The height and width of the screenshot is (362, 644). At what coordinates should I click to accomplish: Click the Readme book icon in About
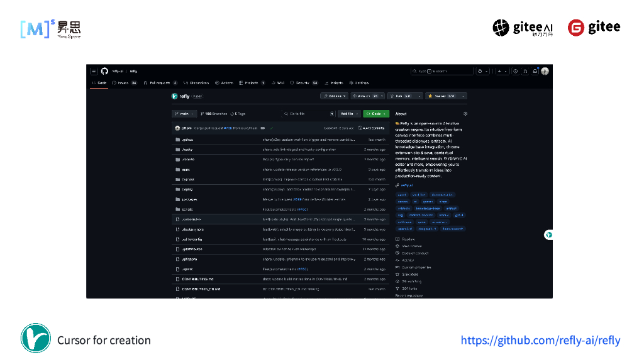point(397,239)
